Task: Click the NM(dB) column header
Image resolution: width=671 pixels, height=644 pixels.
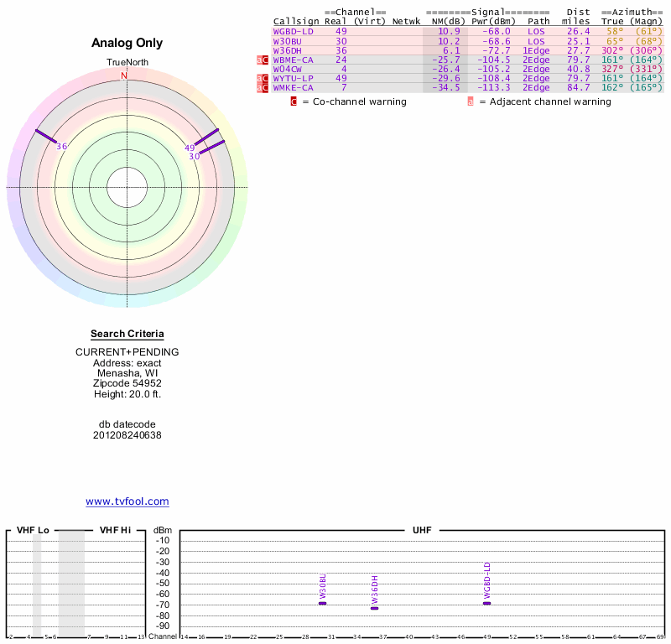Action: (449, 22)
